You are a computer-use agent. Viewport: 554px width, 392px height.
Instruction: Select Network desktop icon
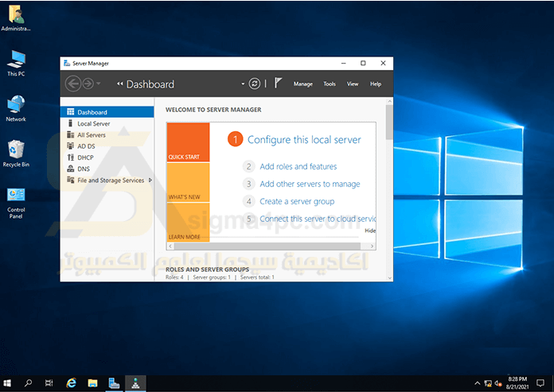[16, 108]
